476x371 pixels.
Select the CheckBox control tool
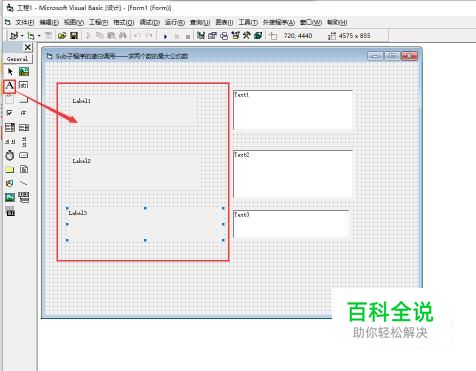(10, 113)
